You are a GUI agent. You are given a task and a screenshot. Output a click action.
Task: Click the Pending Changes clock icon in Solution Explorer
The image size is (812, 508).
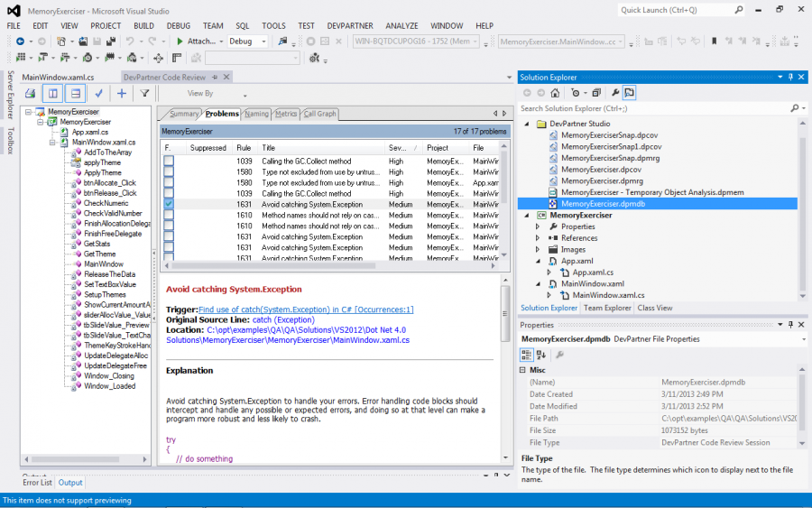575,93
